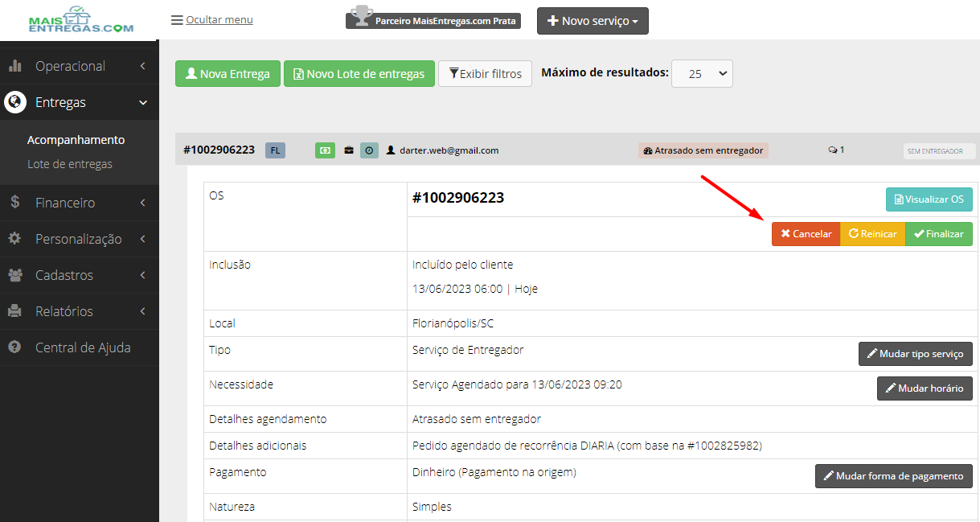Click the hamburger icon beside Ocultar menu
The height and width of the screenshot is (522, 980).
(177, 20)
